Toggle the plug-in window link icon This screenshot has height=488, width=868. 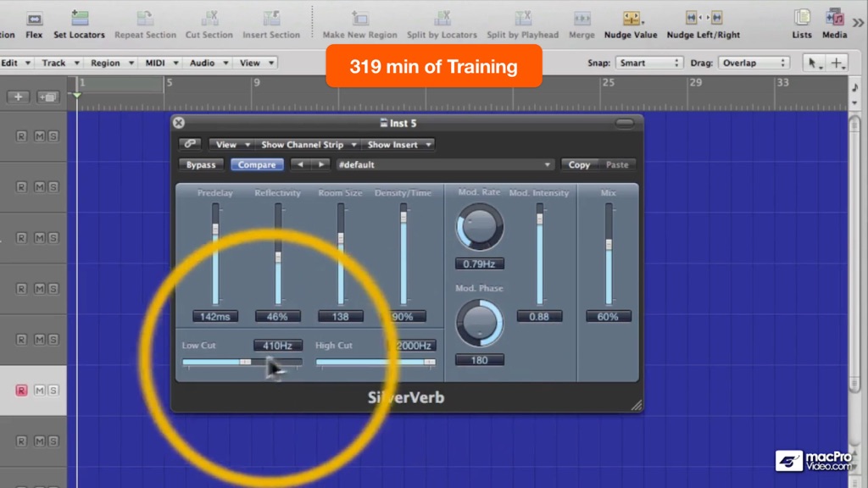(190, 144)
